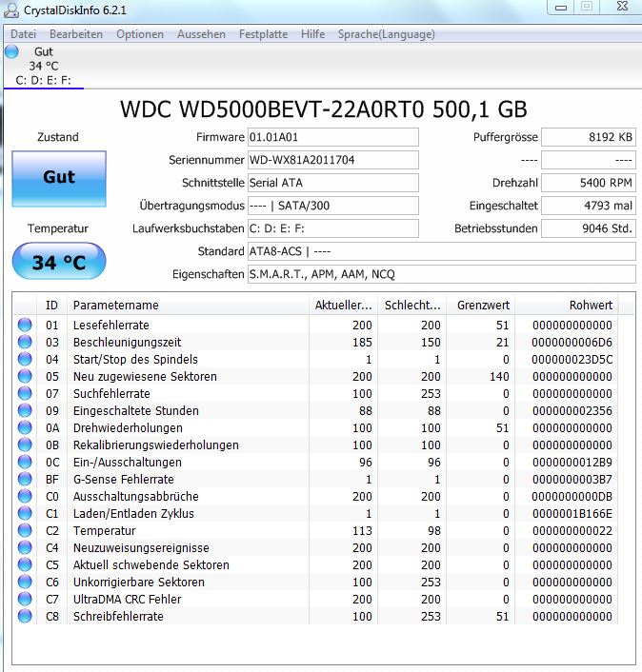Viewport: 642px width, 672px height.
Task: Open the Sprache(Language) menu
Action: (x=386, y=34)
